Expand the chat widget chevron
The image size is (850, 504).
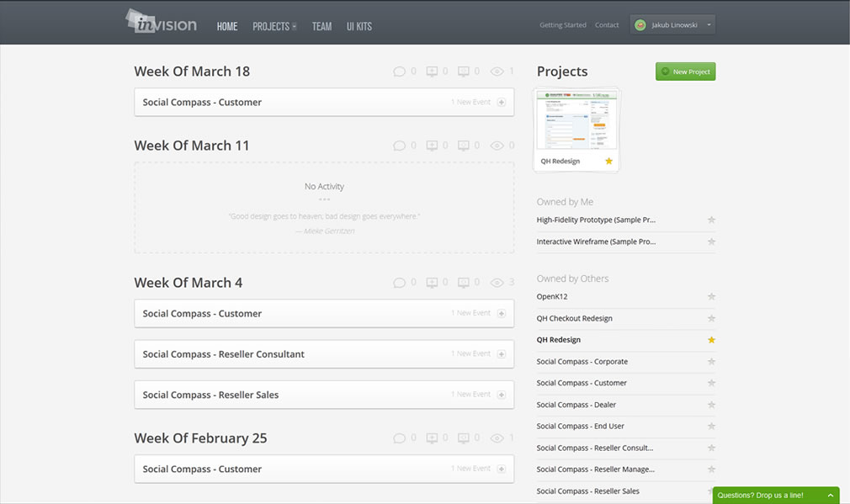(830, 496)
